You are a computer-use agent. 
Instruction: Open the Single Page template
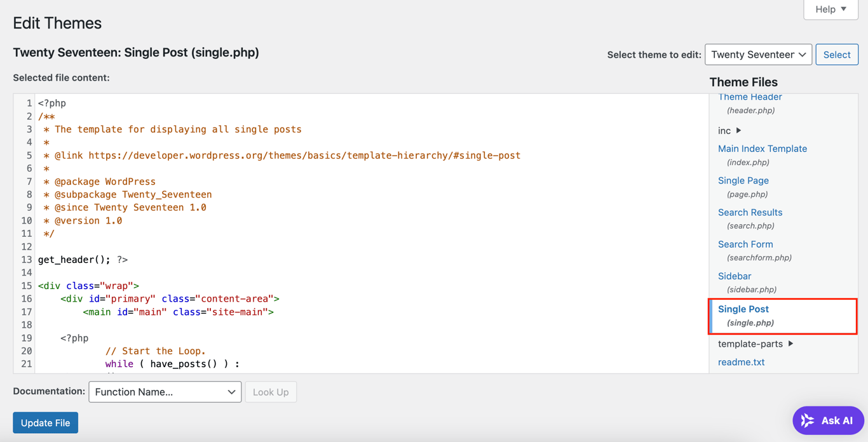(x=743, y=180)
